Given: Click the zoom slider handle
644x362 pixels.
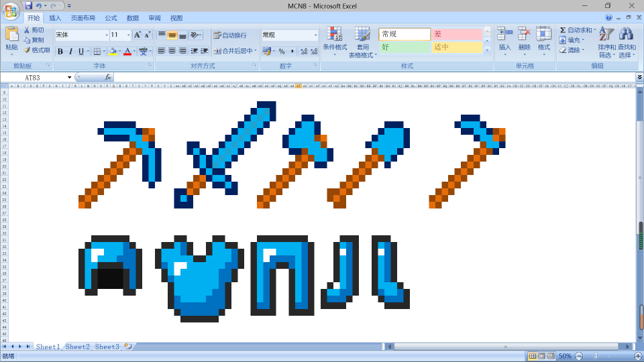Looking at the screenshot, I should click(595, 356).
